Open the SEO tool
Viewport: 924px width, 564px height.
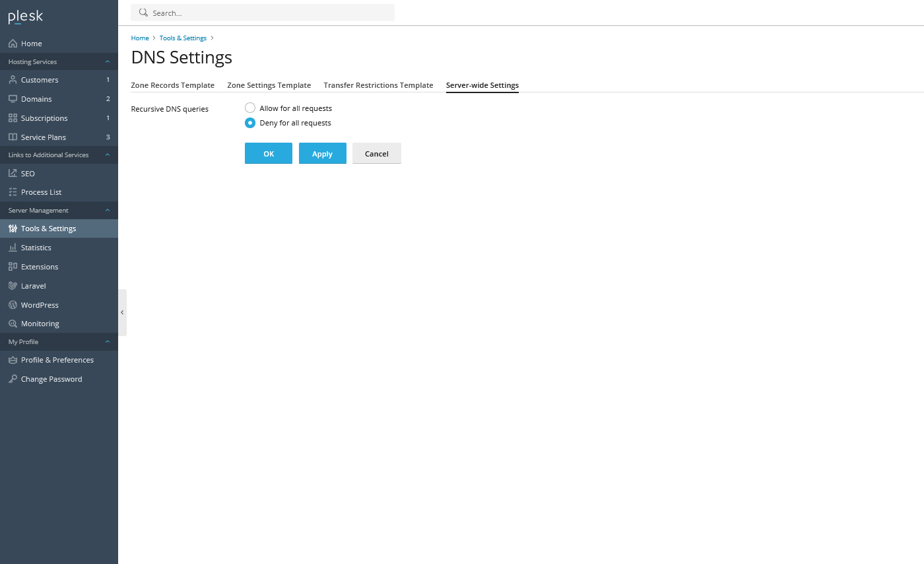point(27,173)
